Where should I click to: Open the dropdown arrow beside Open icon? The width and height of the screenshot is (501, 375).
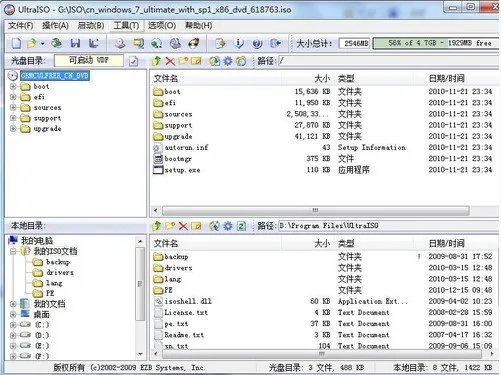point(42,44)
